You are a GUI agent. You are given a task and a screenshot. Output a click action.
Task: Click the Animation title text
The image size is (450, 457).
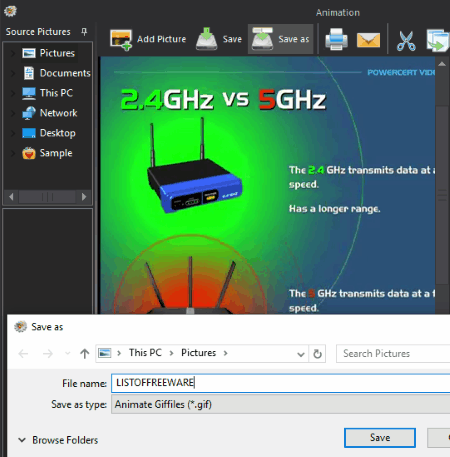[338, 13]
